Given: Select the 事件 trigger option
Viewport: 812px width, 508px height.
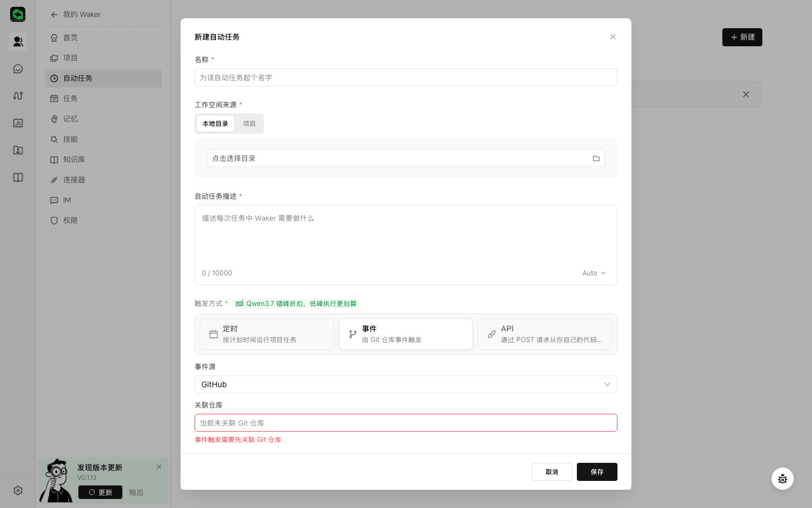Looking at the screenshot, I should pos(406,334).
